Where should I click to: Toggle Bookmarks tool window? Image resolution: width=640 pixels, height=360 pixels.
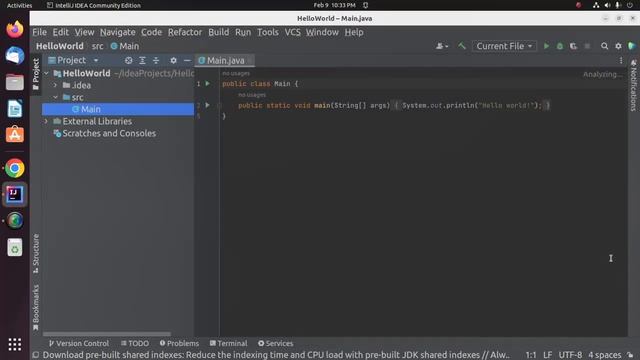click(x=36, y=307)
